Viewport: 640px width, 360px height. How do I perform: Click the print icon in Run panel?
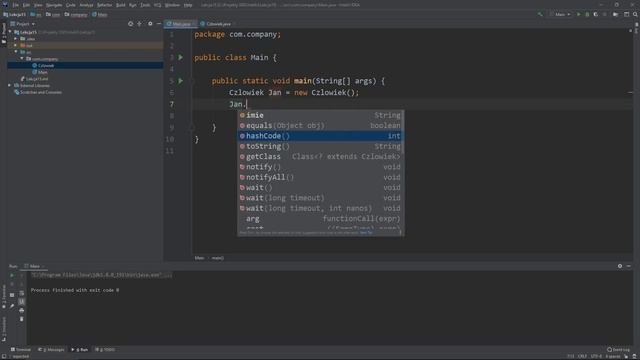(22, 310)
